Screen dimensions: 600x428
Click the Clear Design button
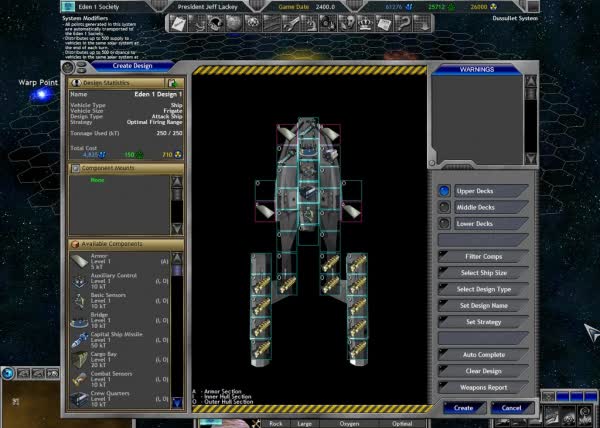click(483, 371)
